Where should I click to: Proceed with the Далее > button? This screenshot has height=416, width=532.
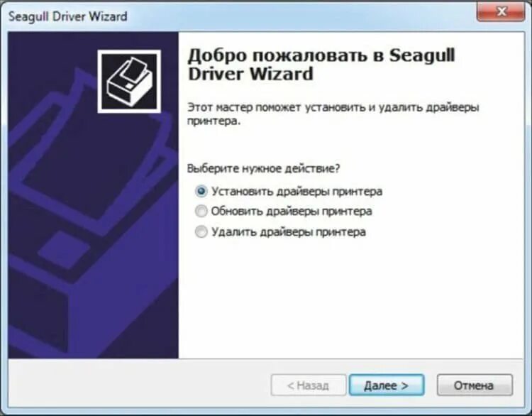(387, 385)
